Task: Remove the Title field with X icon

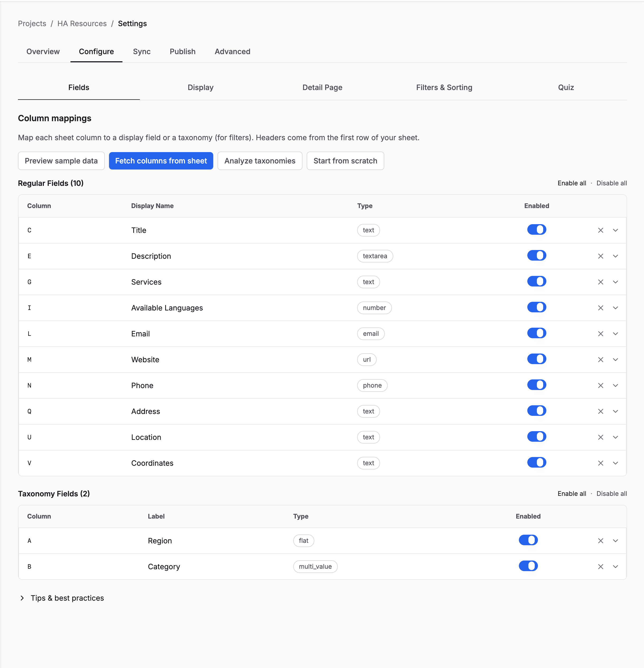Action: pyautogui.click(x=600, y=230)
